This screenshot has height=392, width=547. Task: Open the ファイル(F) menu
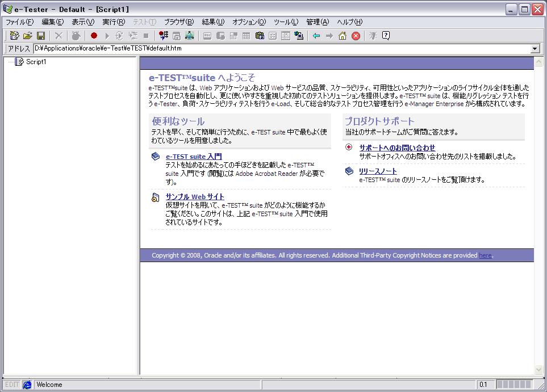19,22
